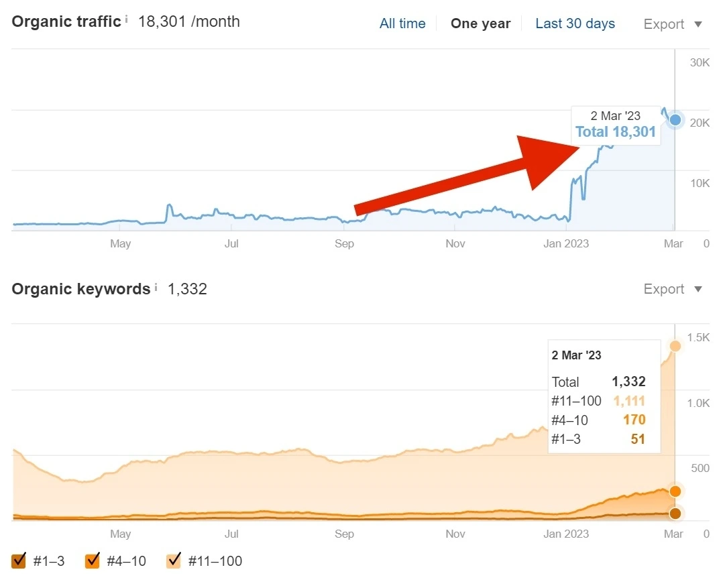Viewport: 723px width, 588px height.
Task: Click arrow next to traffic Export
Action: [x=698, y=24]
